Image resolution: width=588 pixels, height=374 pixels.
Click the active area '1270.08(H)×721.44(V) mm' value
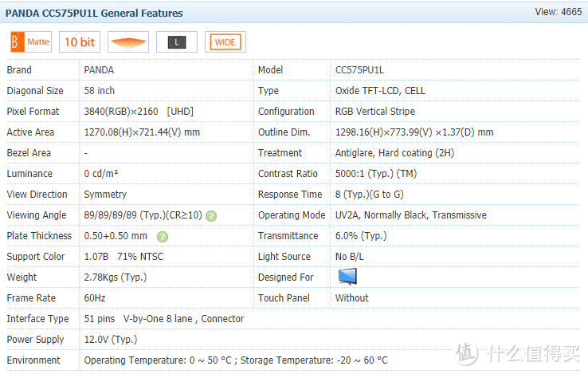[x=142, y=132]
